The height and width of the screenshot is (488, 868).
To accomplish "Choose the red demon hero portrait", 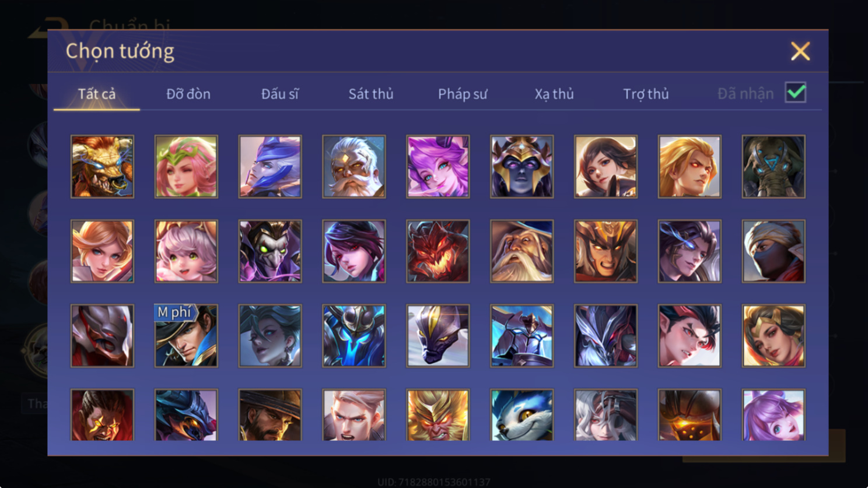I will click(438, 251).
